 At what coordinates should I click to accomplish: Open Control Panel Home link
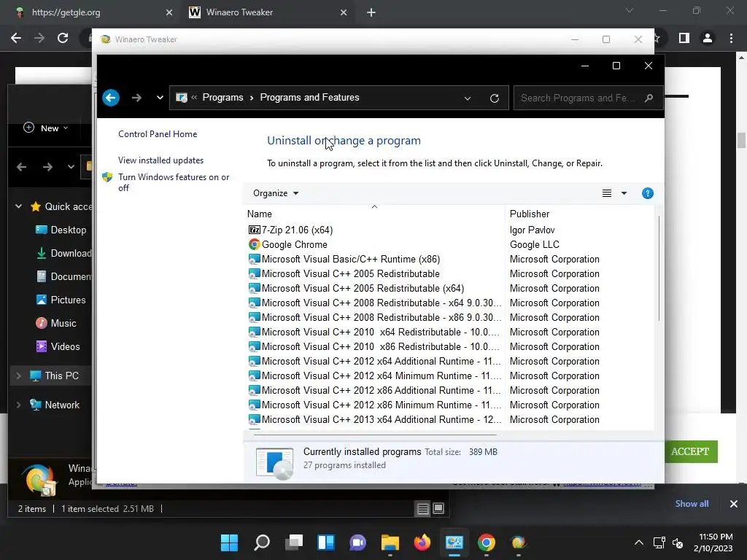[x=158, y=134]
